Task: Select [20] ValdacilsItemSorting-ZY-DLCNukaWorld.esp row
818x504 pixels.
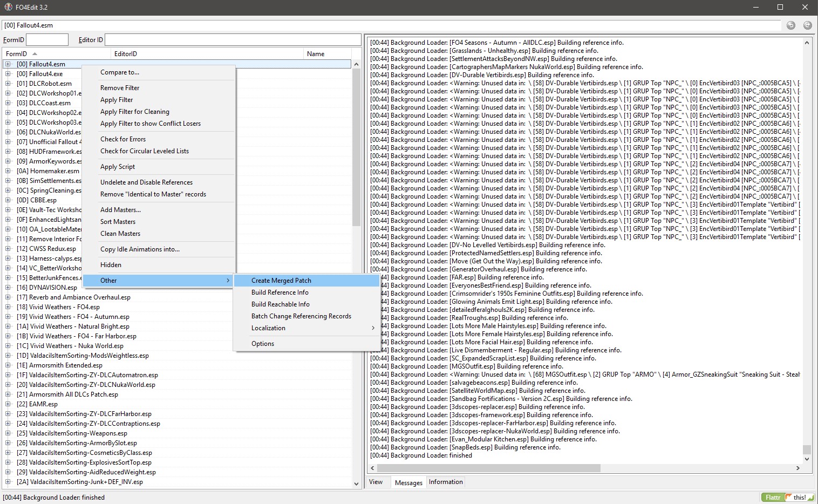Action: coord(177,385)
